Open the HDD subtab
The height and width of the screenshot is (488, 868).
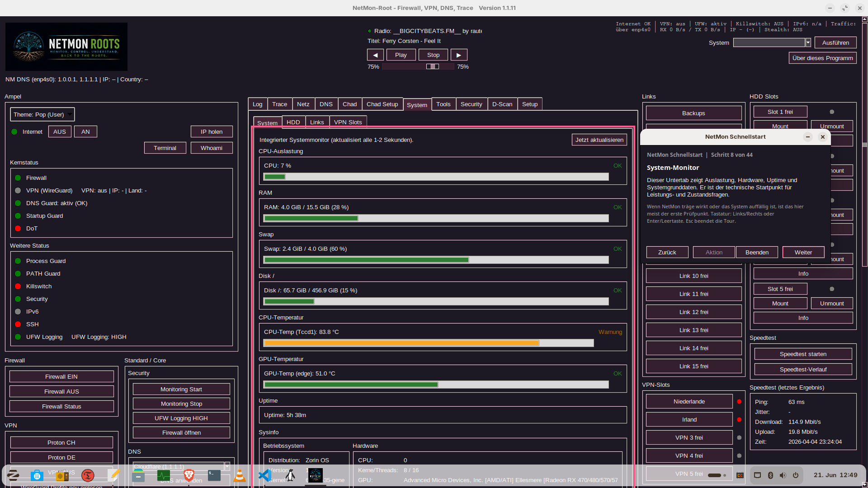(293, 122)
